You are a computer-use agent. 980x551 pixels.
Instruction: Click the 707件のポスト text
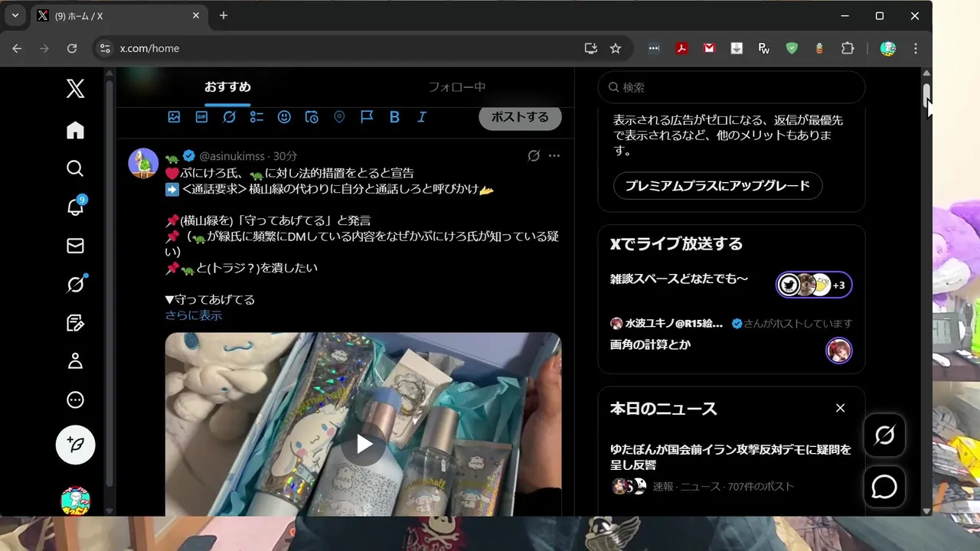click(x=760, y=487)
